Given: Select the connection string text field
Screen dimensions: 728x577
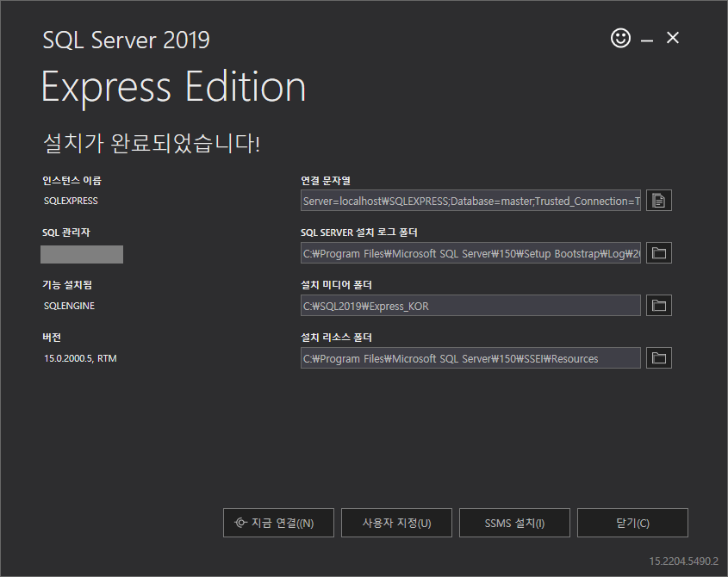Looking at the screenshot, I should [x=470, y=201].
